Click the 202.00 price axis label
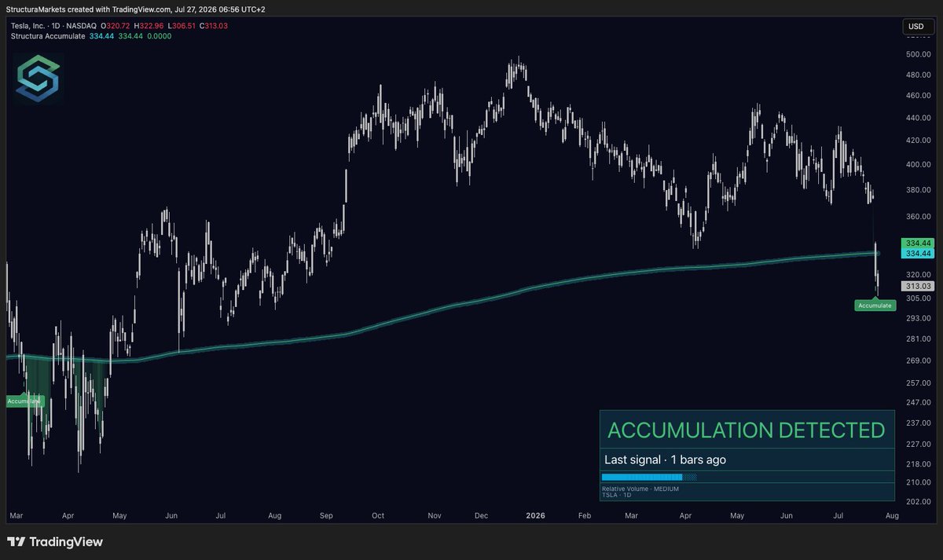Screen dimensions: 943x560 coord(918,501)
